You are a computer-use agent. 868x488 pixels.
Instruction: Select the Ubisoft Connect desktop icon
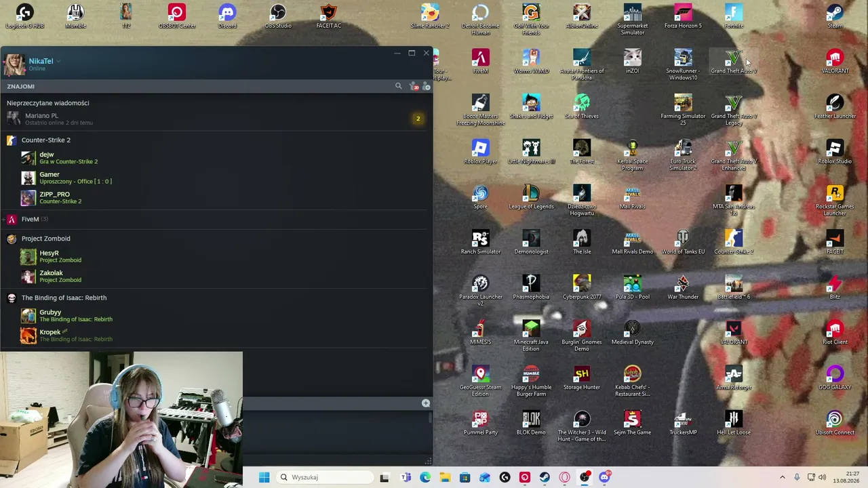[835, 424]
